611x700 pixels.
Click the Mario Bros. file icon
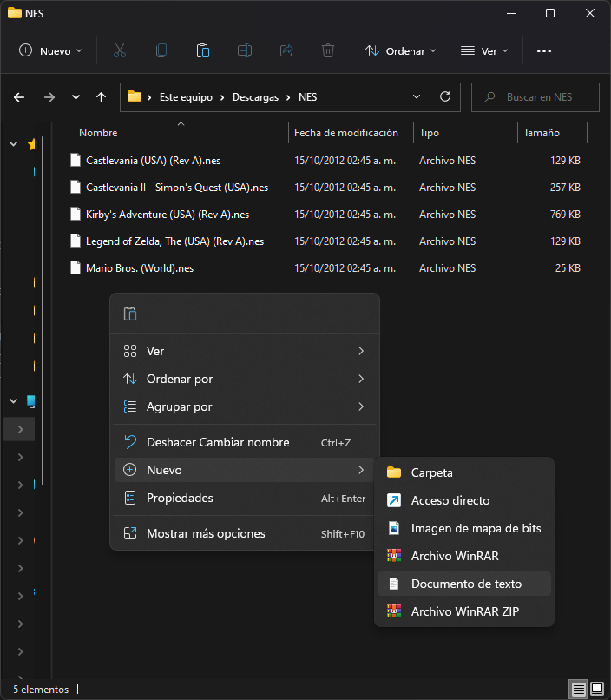[x=76, y=267]
